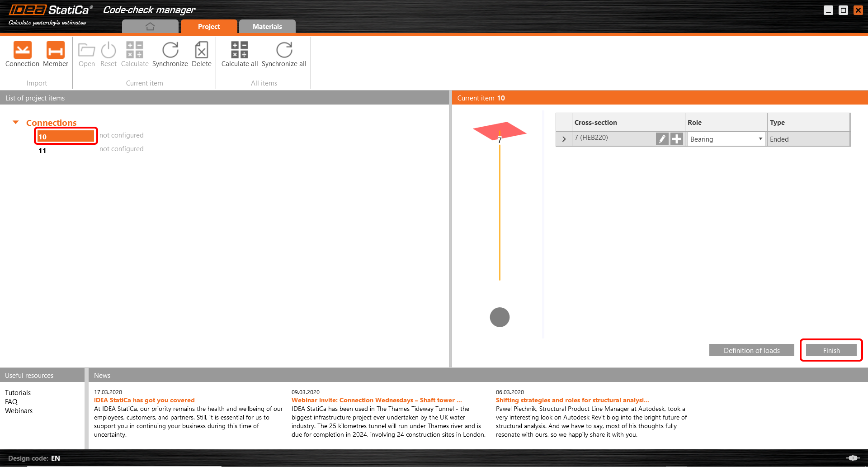This screenshot has height=467, width=868.
Task: Open the Shifting strategies news article
Action: pyautogui.click(x=572, y=400)
